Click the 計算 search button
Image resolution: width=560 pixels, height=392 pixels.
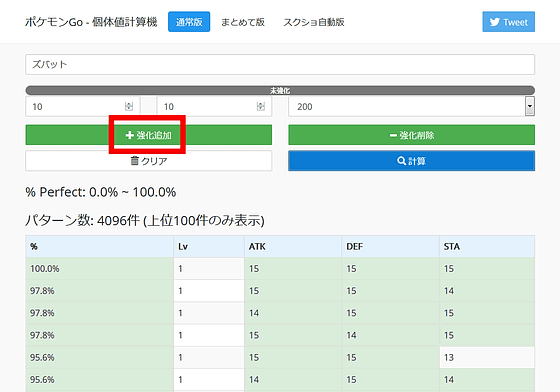(x=411, y=161)
